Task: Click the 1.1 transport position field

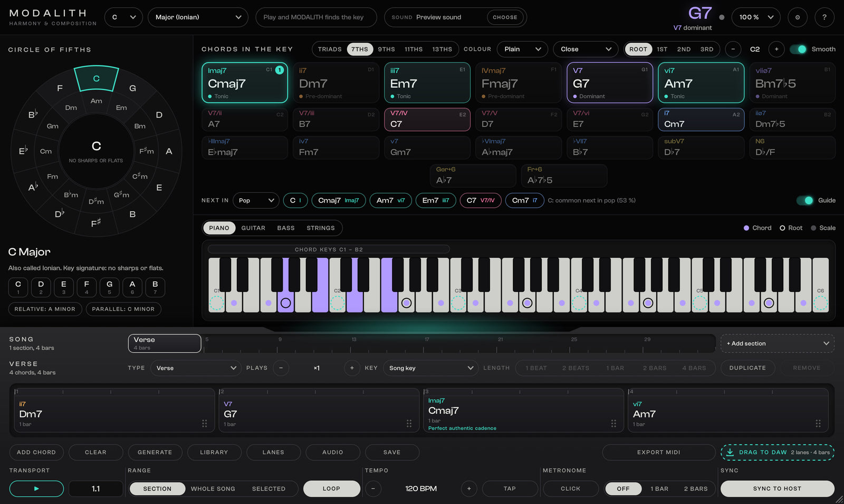Action: click(x=95, y=489)
